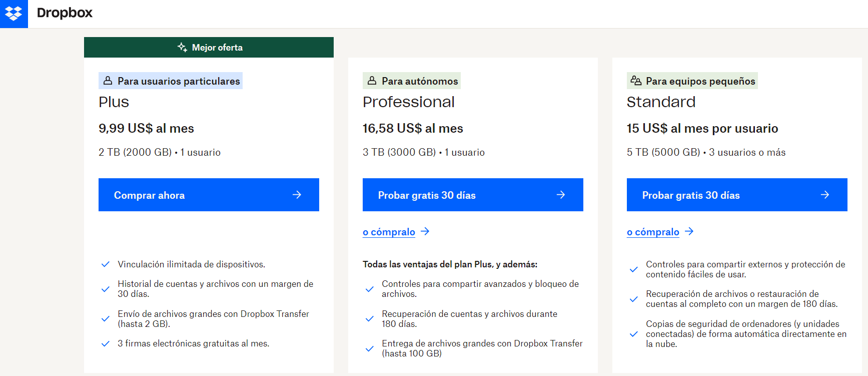The width and height of the screenshot is (868, 376).
Task: Click the 16,58 US$ al mes price
Action: pyautogui.click(x=413, y=128)
